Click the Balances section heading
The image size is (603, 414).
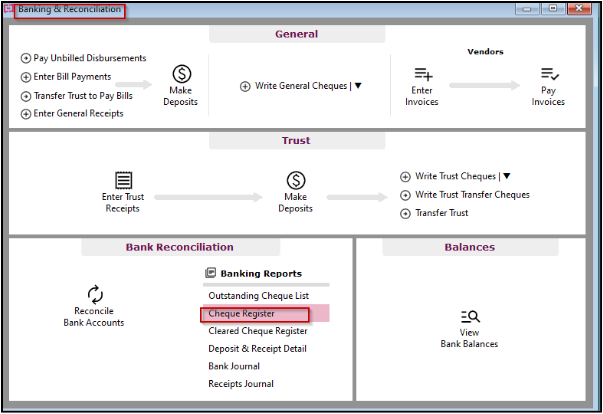click(x=470, y=247)
